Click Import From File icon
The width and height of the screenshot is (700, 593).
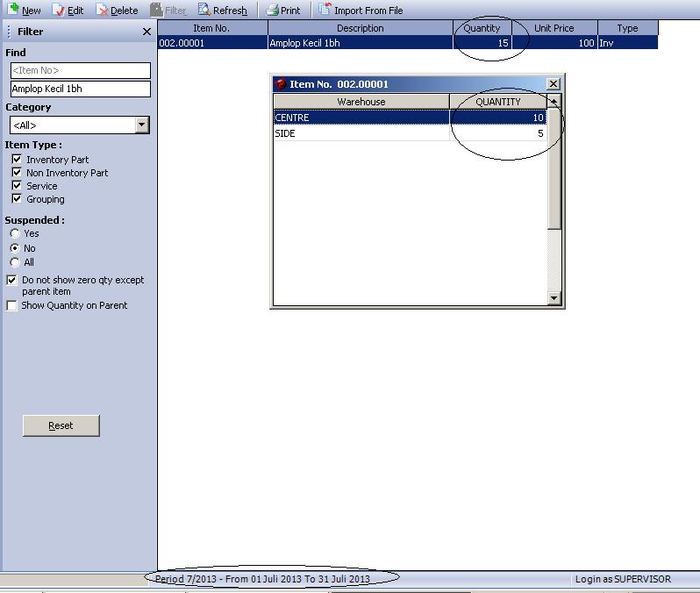click(325, 10)
